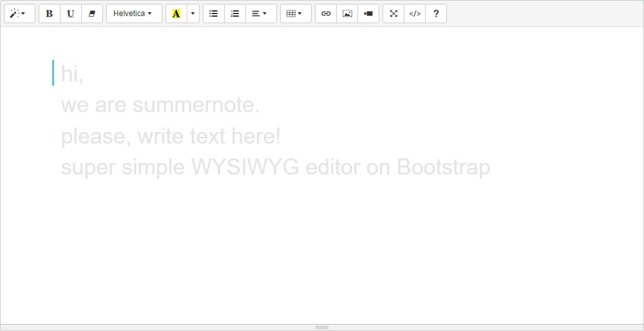Open the magic wand Style dropdown
Screen dimensions: 644x331
19,14
